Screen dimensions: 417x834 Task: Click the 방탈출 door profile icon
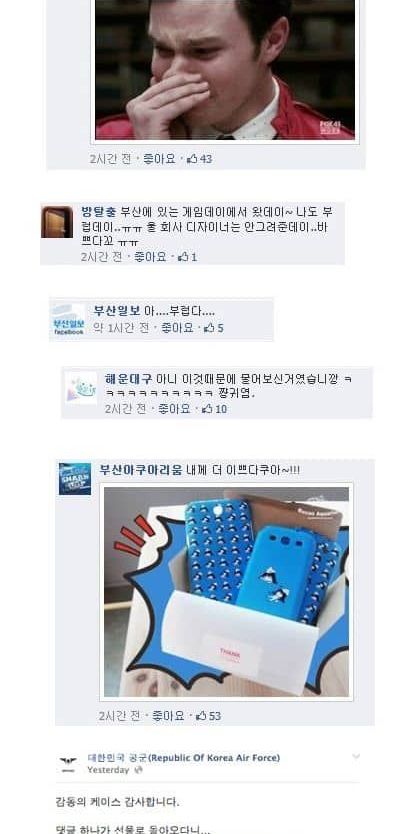tap(57, 222)
